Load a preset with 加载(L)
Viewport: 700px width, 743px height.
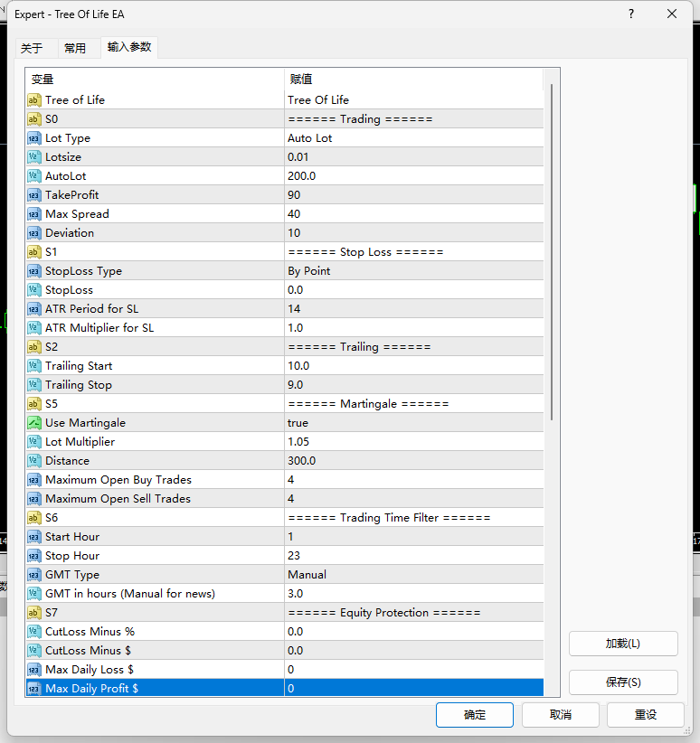pyautogui.click(x=623, y=644)
